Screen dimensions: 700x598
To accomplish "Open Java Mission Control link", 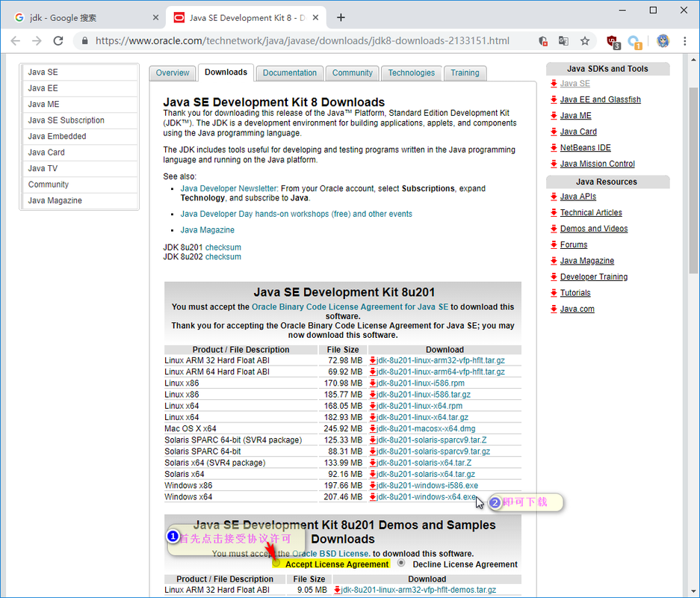I will 598,164.
